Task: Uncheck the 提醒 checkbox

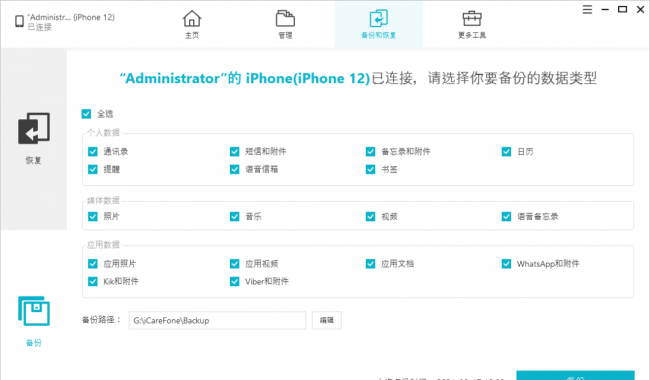Action: click(93, 169)
